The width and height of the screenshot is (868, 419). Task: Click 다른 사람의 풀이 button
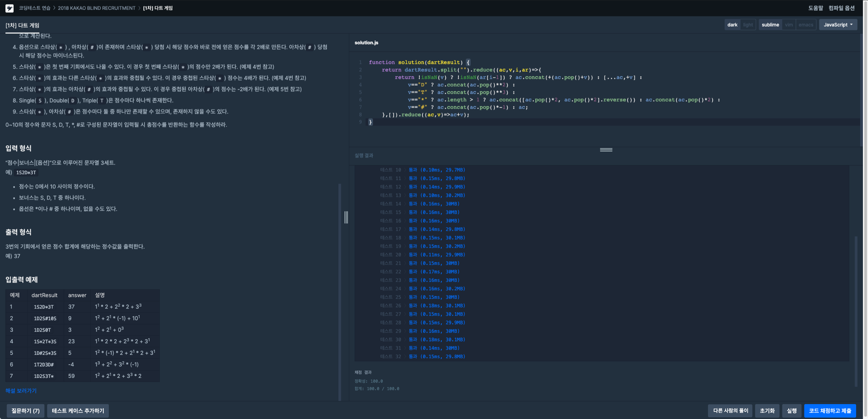click(x=730, y=411)
